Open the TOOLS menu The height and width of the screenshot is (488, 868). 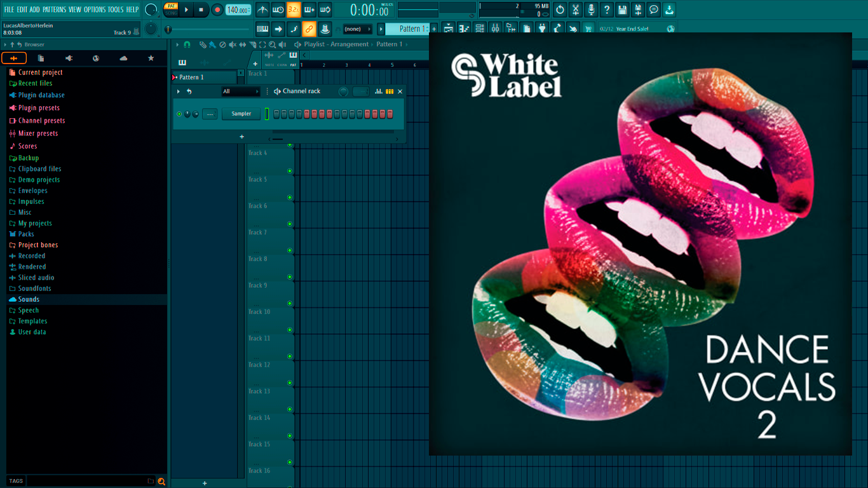coord(116,10)
